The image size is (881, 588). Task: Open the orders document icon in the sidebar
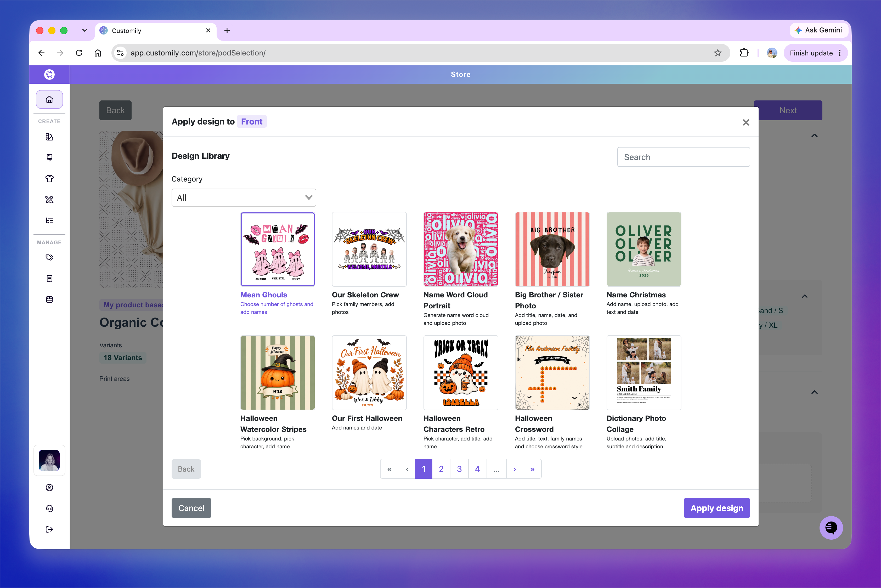(49, 279)
